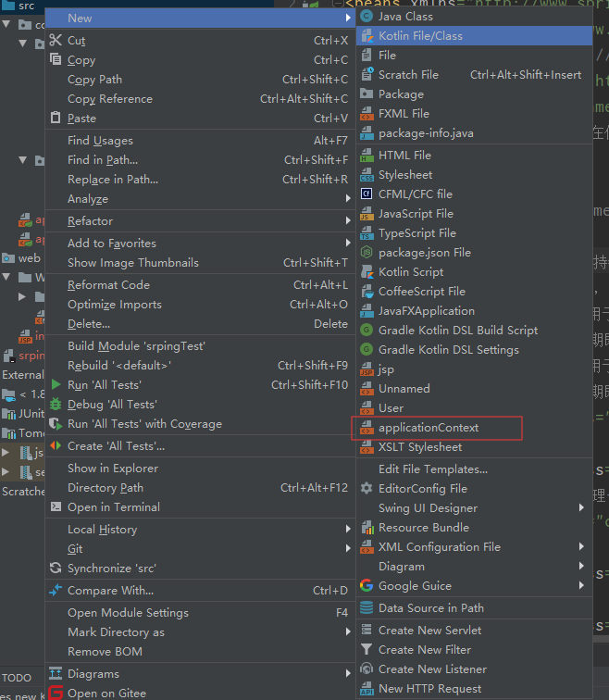609x700 pixels.
Task: Choose XSLT Stylesheet template
Action: (474, 447)
